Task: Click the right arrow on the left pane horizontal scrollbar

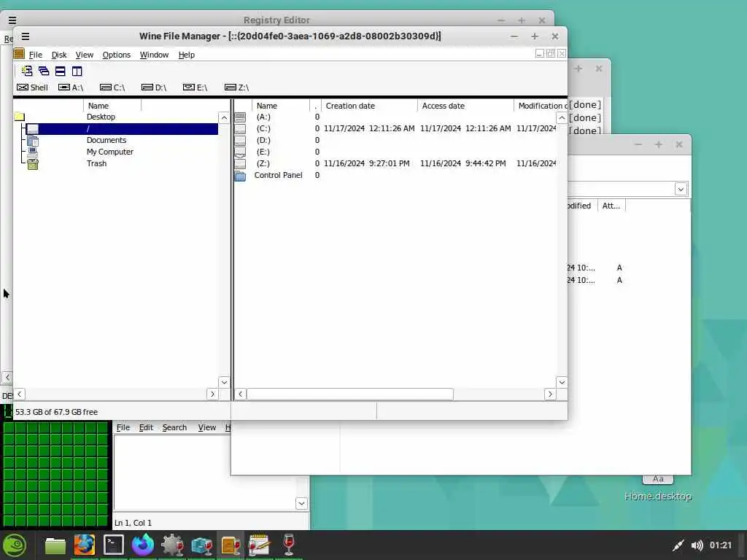Action: tap(212, 394)
